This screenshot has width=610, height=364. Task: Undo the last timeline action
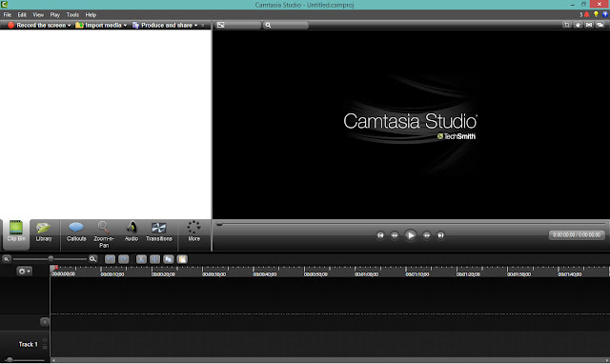point(110,259)
